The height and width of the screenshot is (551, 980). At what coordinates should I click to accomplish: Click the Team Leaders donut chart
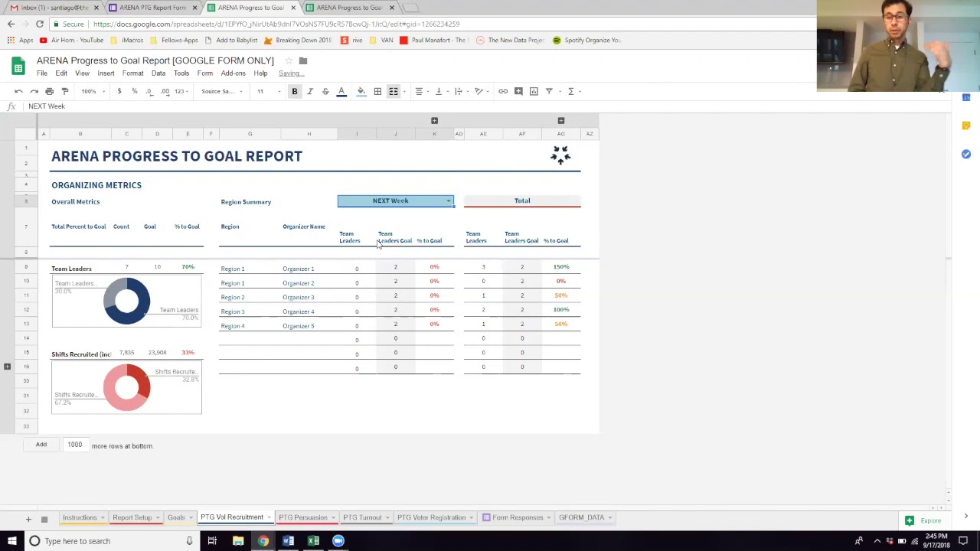(126, 301)
